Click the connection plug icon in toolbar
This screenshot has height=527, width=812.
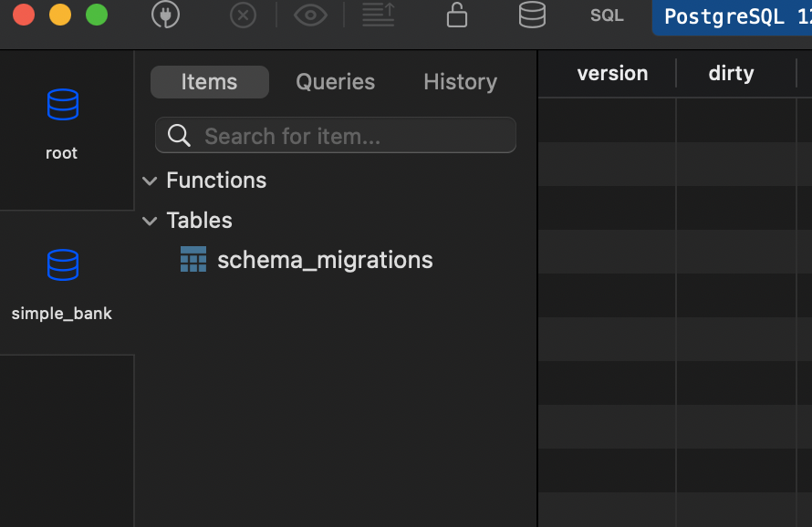pos(166,15)
